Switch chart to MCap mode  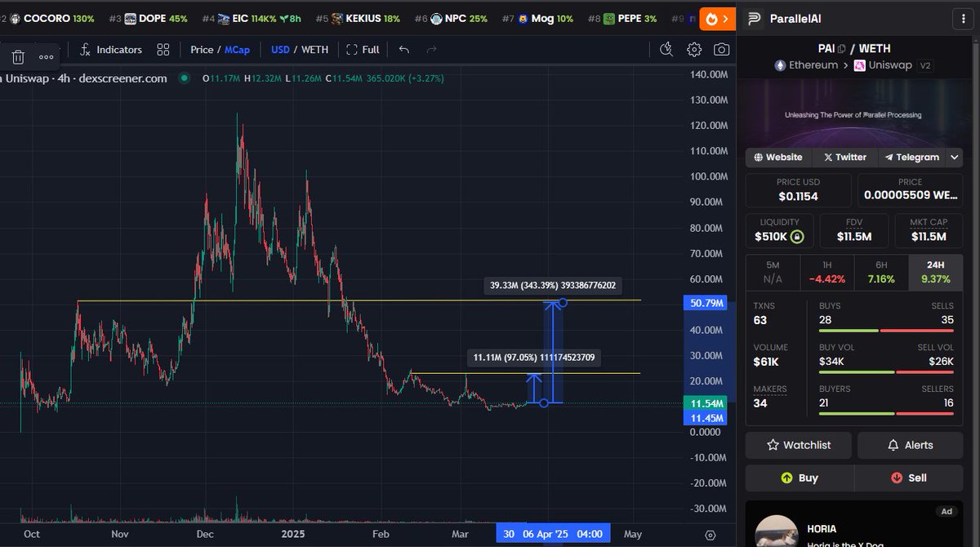pyautogui.click(x=239, y=50)
